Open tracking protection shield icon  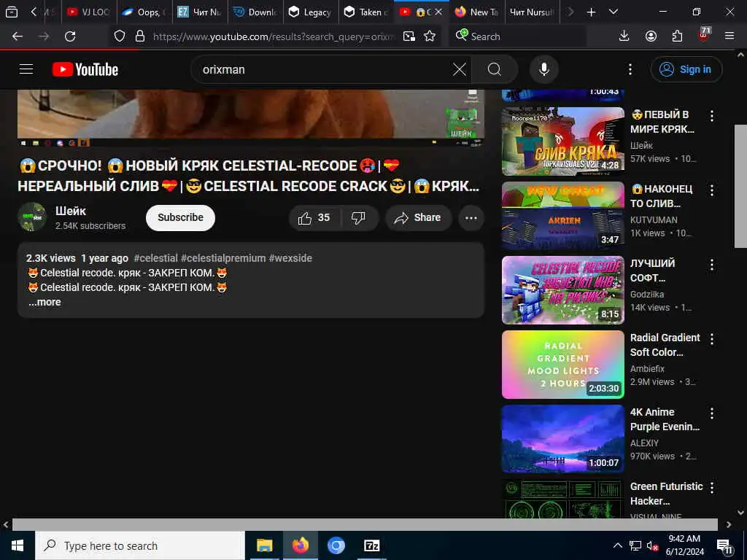coord(120,36)
